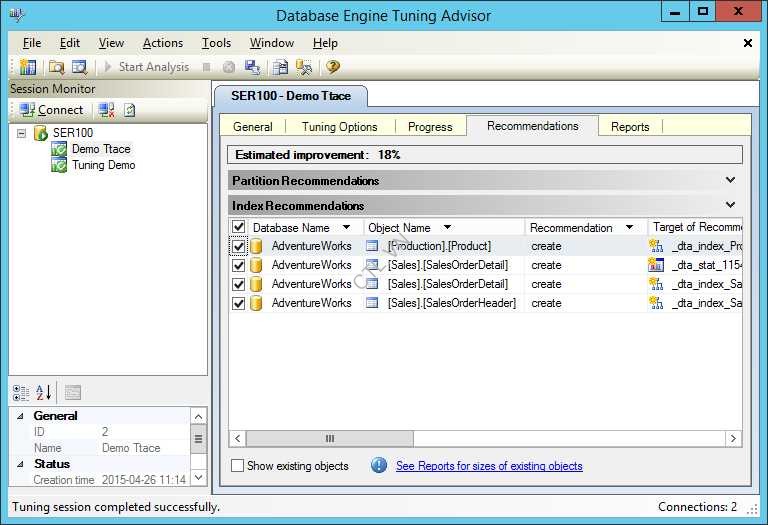Image resolution: width=768 pixels, height=525 pixels.
Task: Uncheck the [Production].[Product] recommendation checkbox
Action: [x=238, y=246]
